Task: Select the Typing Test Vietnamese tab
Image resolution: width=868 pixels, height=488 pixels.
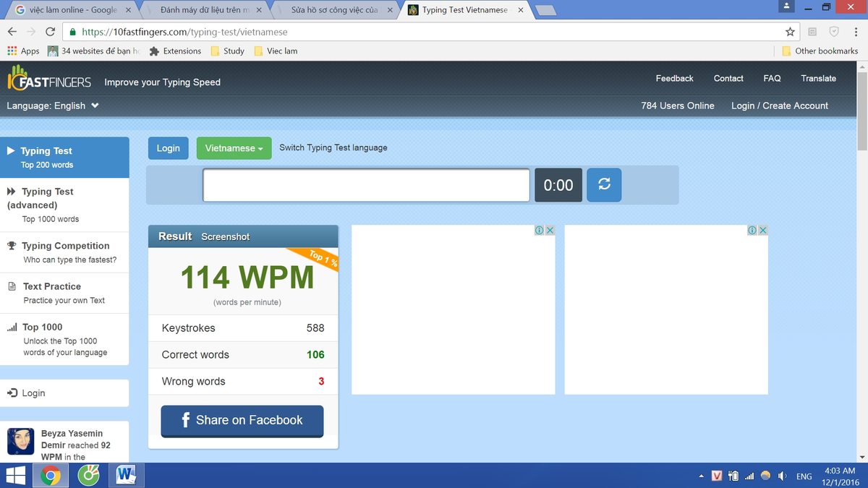Action: point(464,10)
